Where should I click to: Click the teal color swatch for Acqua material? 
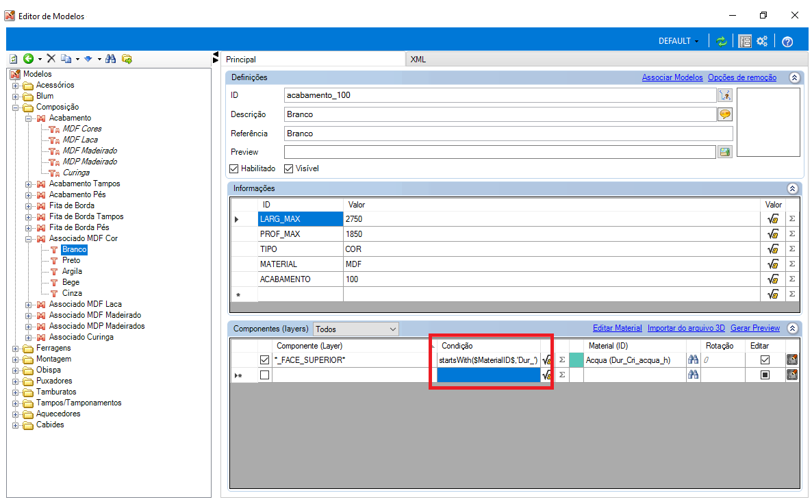[576, 360]
